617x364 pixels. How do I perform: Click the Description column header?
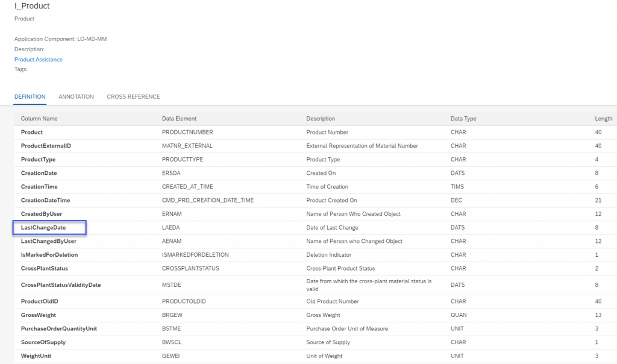321,119
